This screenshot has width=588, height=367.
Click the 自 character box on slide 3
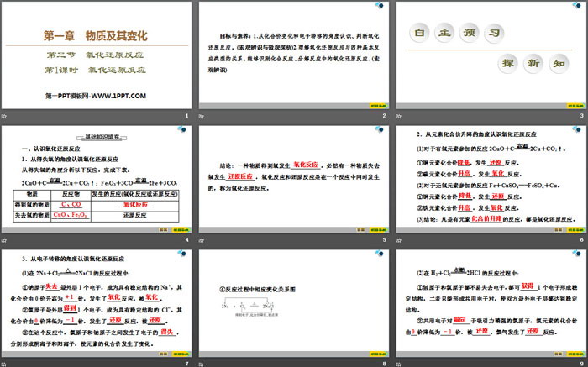tap(420, 34)
